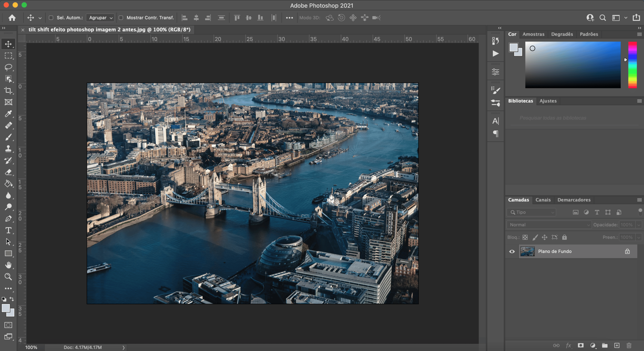
Task: Expand the status bar info arrow
Action: coord(124,347)
